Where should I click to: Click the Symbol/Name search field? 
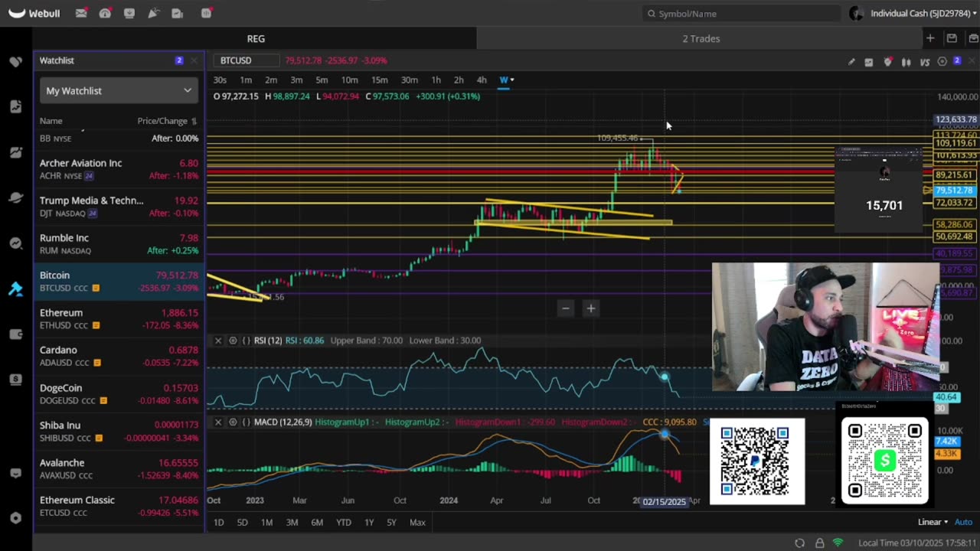(x=741, y=13)
